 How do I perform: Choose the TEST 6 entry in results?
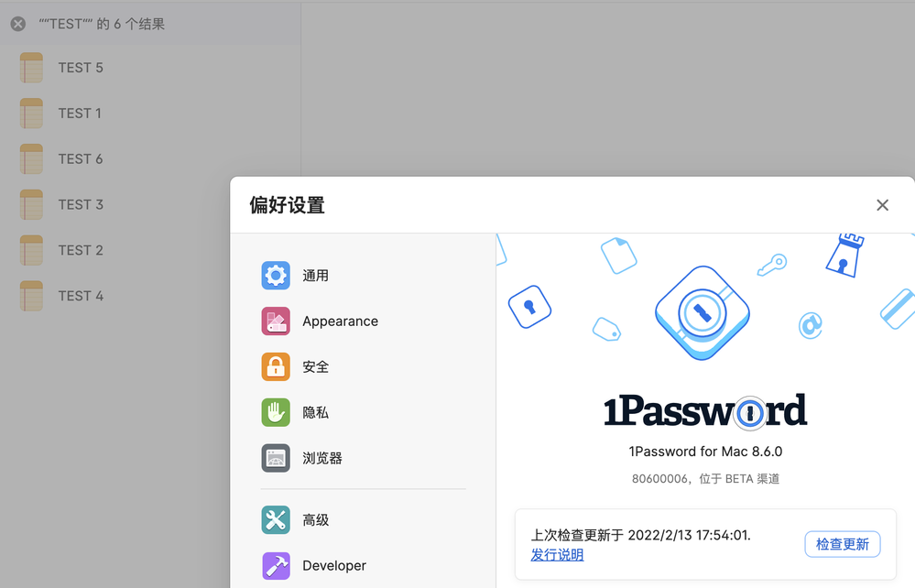point(81,159)
